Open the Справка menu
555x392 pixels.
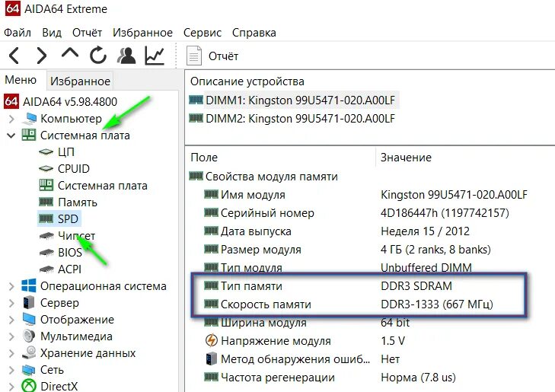point(254,33)
